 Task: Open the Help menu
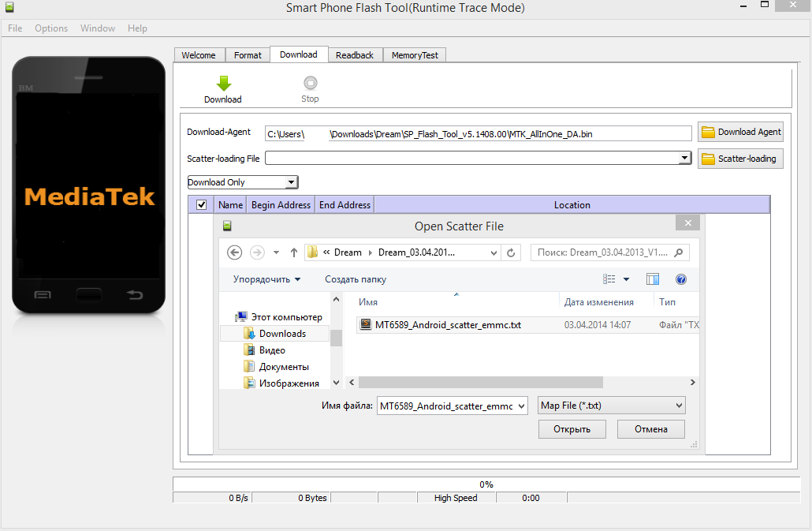tap(137, 28)
